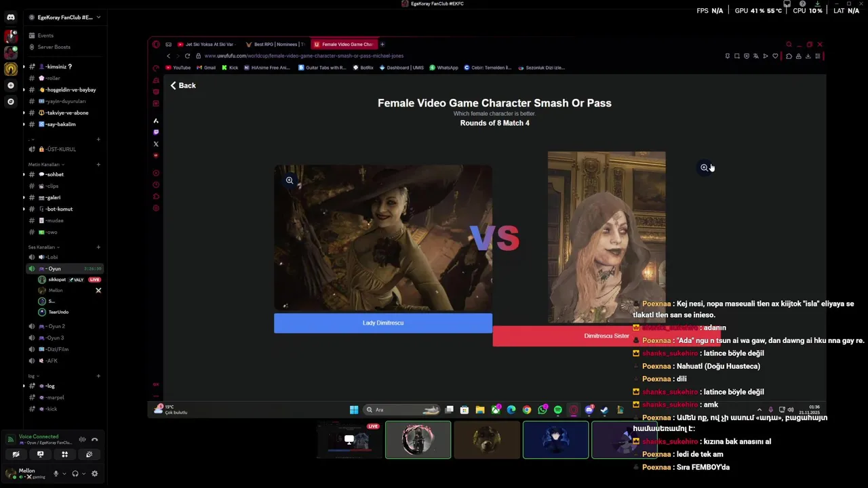Viewport: 868px width, 488px height.
Task: Expand threads of the kimsiniz channel
Action: coord(24,66)
